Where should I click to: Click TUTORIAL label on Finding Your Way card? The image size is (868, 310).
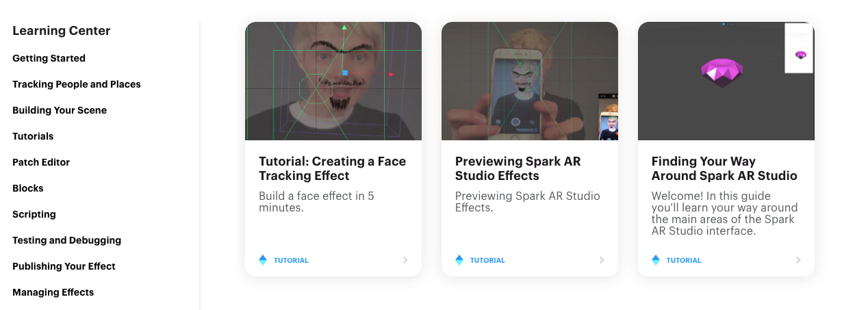click(684, 260)
